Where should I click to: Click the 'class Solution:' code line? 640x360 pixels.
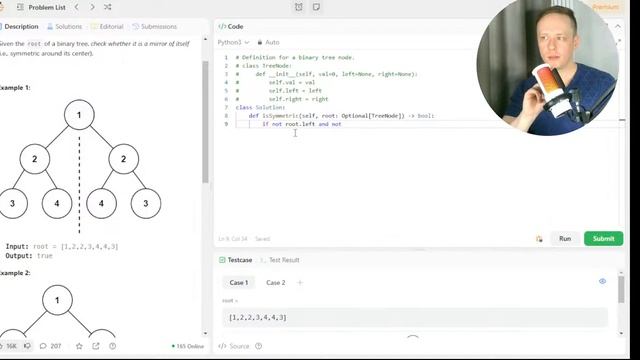point(260,107)
